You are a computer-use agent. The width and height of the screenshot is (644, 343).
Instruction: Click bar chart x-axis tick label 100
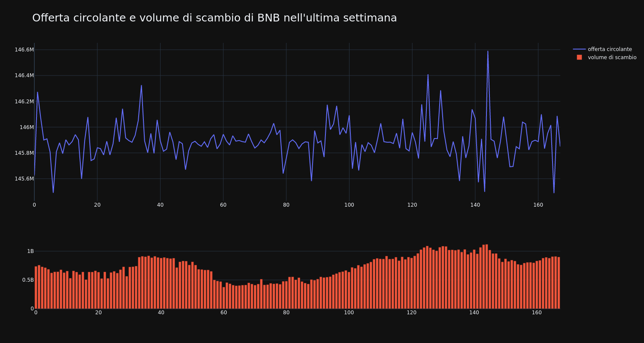[x=349, y=313]
